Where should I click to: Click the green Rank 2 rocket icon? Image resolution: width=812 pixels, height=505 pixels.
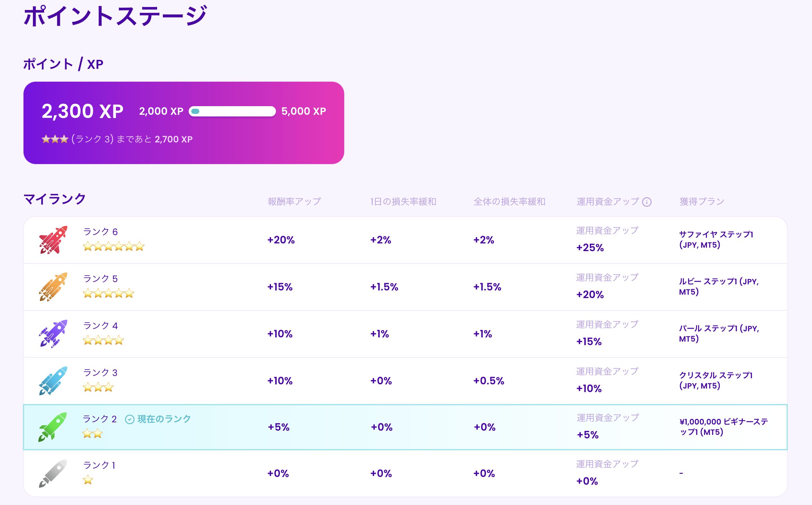(x=53, y=427)
